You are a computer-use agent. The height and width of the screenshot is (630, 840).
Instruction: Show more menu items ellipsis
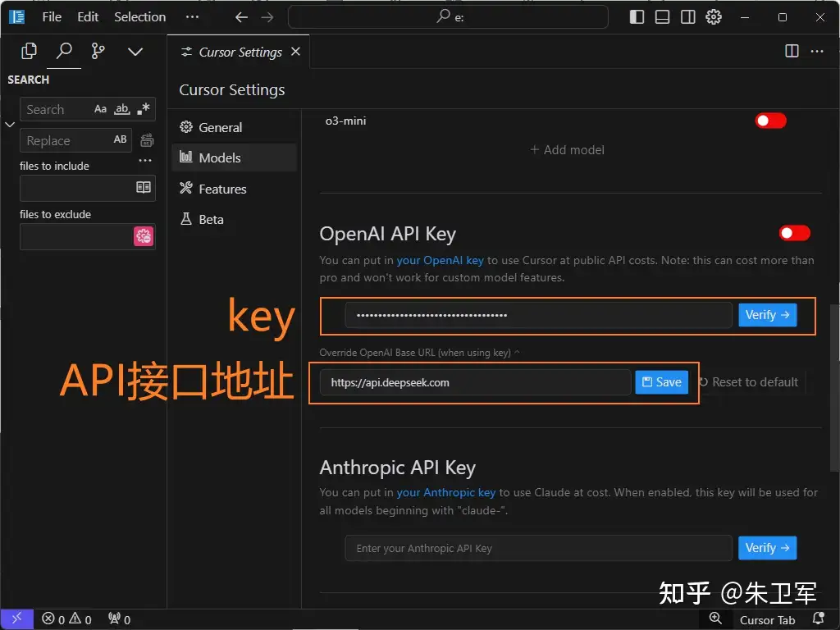click(x=192, y=17)
